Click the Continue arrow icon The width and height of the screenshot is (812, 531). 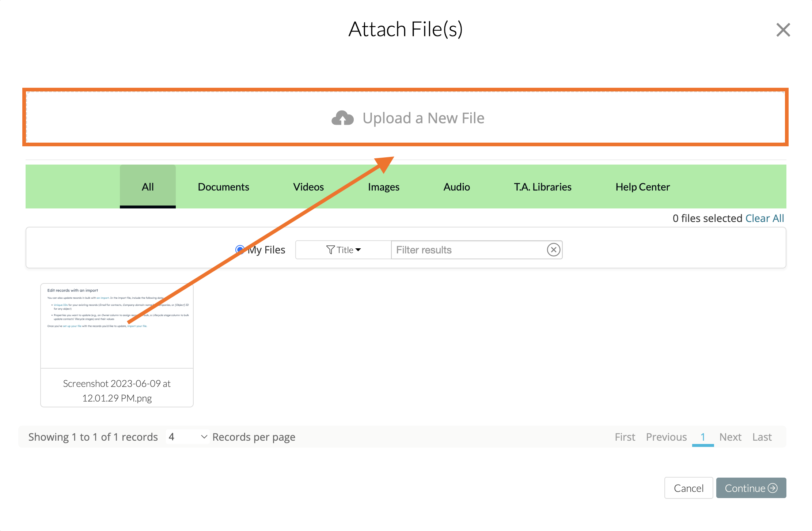773,488
